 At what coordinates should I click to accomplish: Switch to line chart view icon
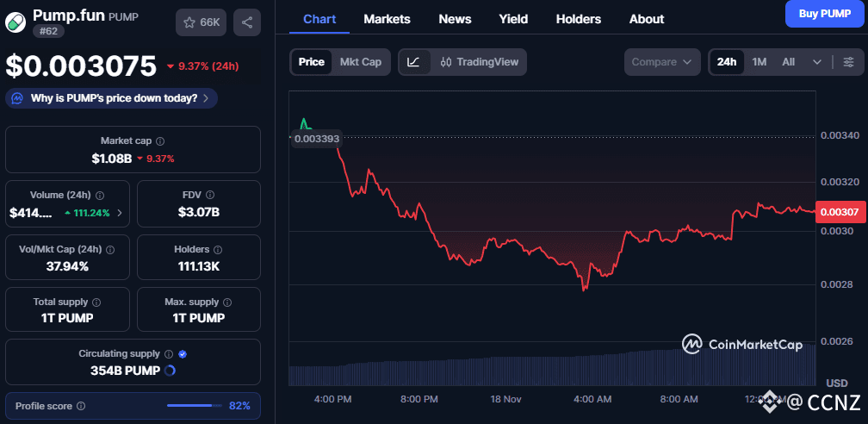coord(414,62)
